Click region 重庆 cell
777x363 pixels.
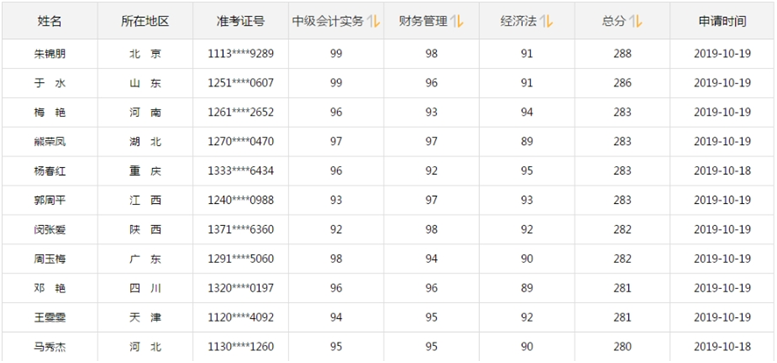pos(145,171)
